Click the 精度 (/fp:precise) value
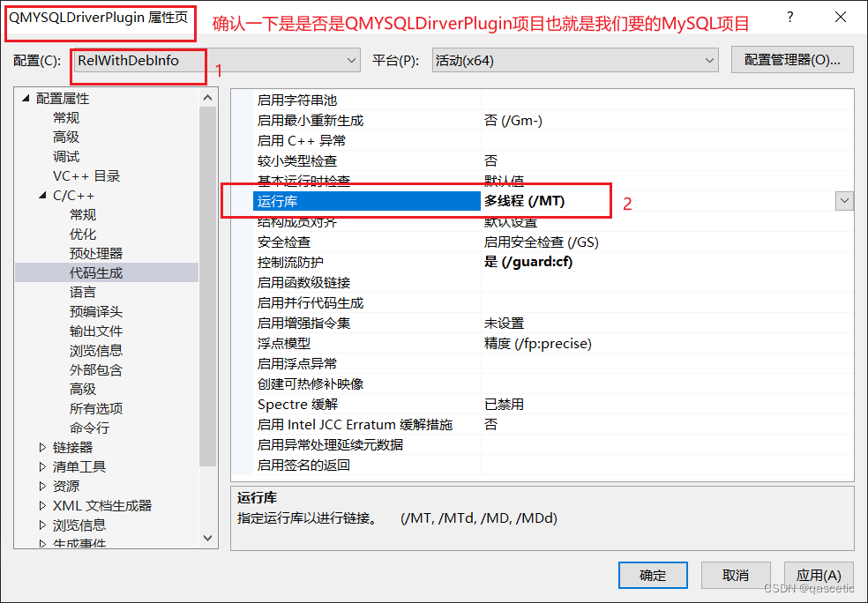The height and width of the screenshot is (603, 868). [x=537, y=344]
